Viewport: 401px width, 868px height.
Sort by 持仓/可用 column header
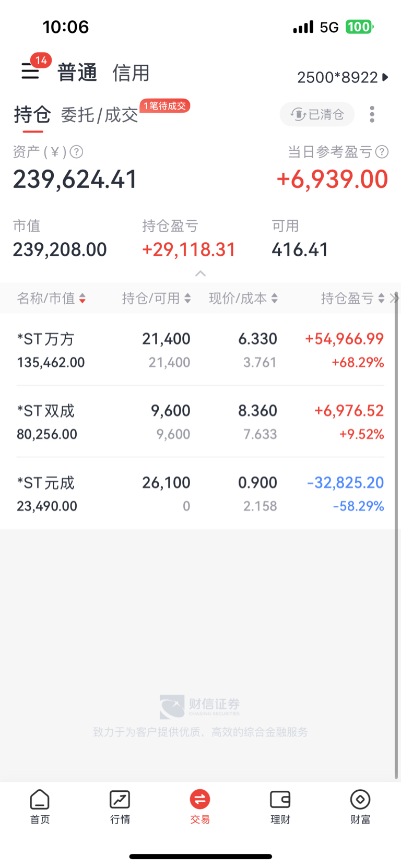[156, 299]
